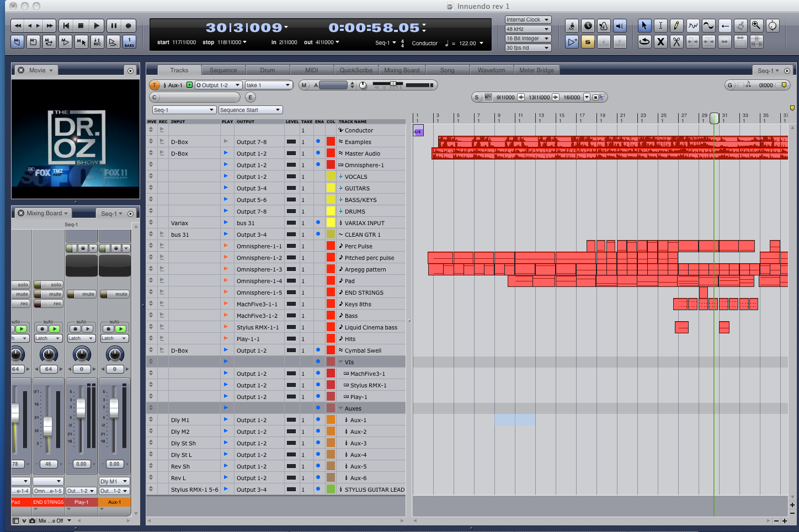
Task: Switch to the Drum tab
Action: [x=268, y=70]
